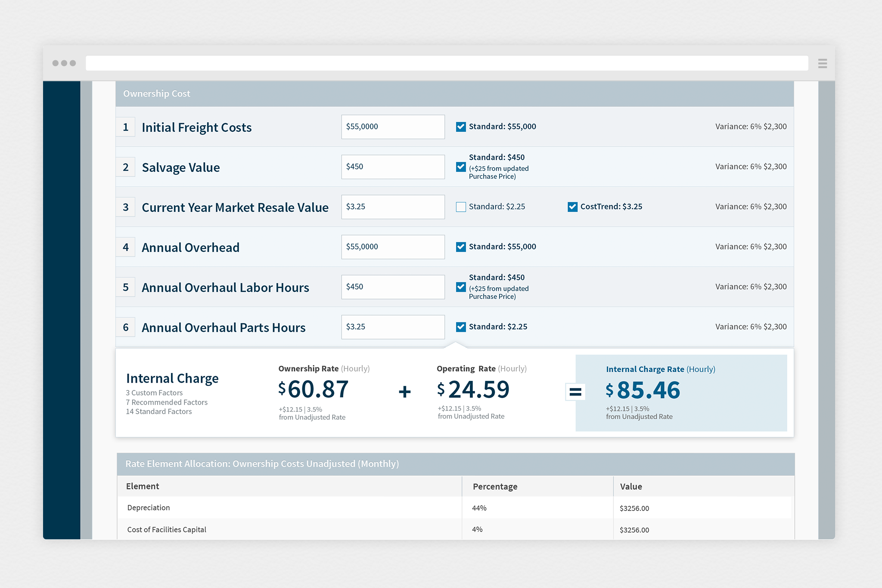Click the Initial Freight Costs input field
Viewport: 882px width, 588px height.
[393, 127]
